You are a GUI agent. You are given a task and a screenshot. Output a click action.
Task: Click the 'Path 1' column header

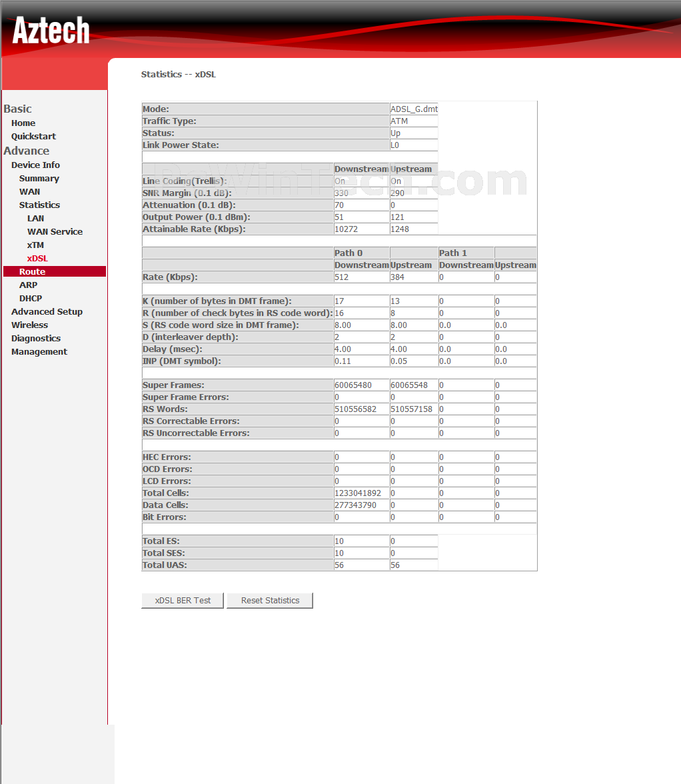453,253
